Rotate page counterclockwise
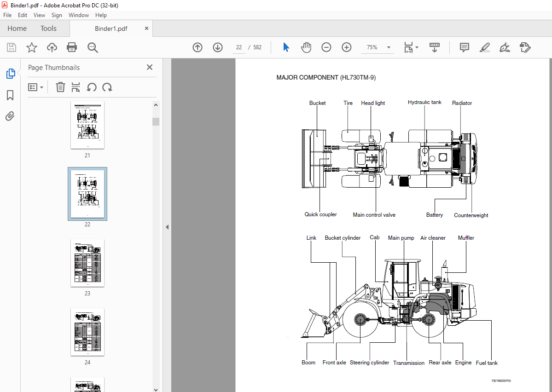 click(92, 87)
